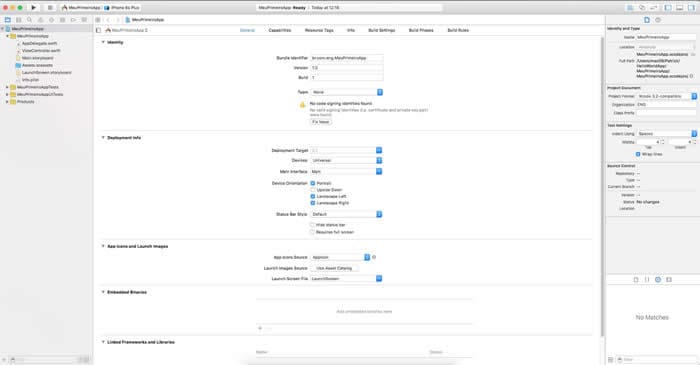The image size is (700, 365).
Task: Show the Code Snippet library
Action: pyautogui.click(x=647, y=280)
